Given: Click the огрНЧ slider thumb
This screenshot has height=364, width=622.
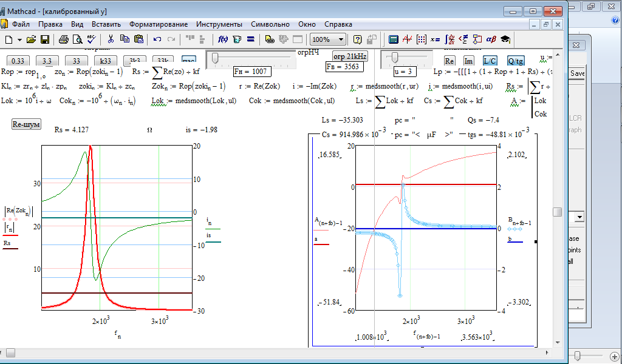Looking at the screenshot, I should click(215, 58).
